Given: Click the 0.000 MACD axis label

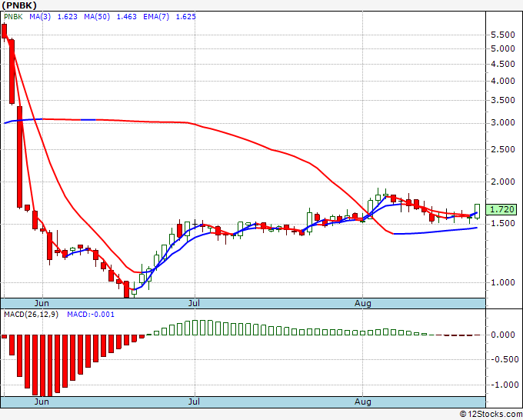Looking at the screenshot, I should [x=503, y=335].
